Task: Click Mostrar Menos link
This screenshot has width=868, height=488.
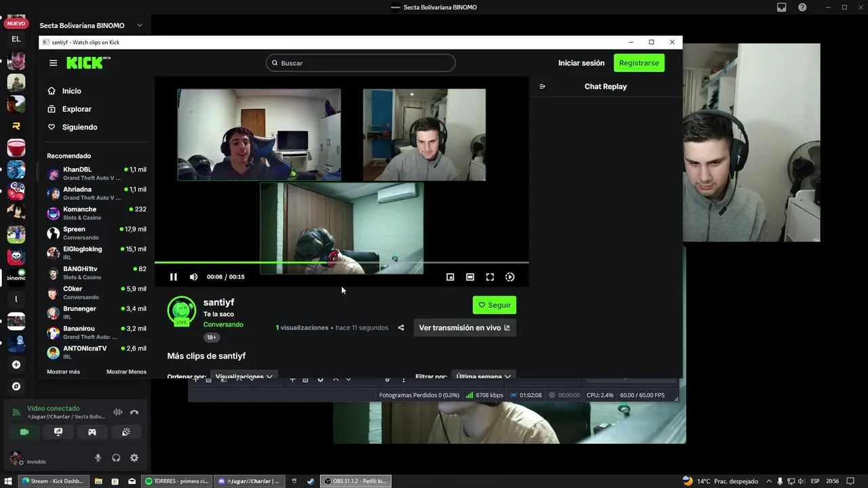Action: pos(126,372)
